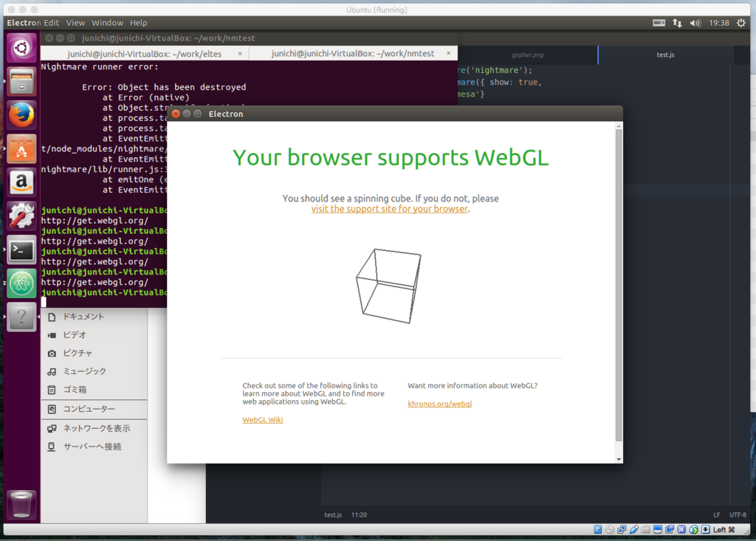Image resolution: width=756 pixels, height=541 pixels.
Task: Click the scrollbar down arrow in Electron window
Action: pyautogui.click(x=619, y=459)
